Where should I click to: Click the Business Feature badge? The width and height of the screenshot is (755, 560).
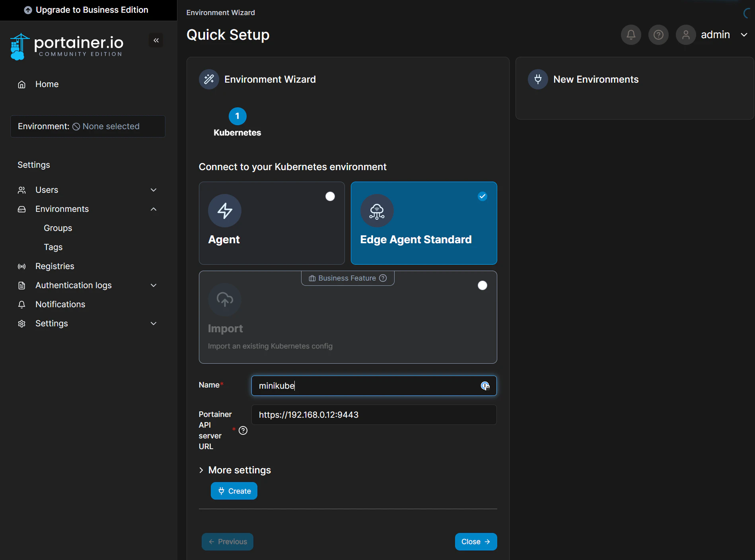(x=348, y=278)
